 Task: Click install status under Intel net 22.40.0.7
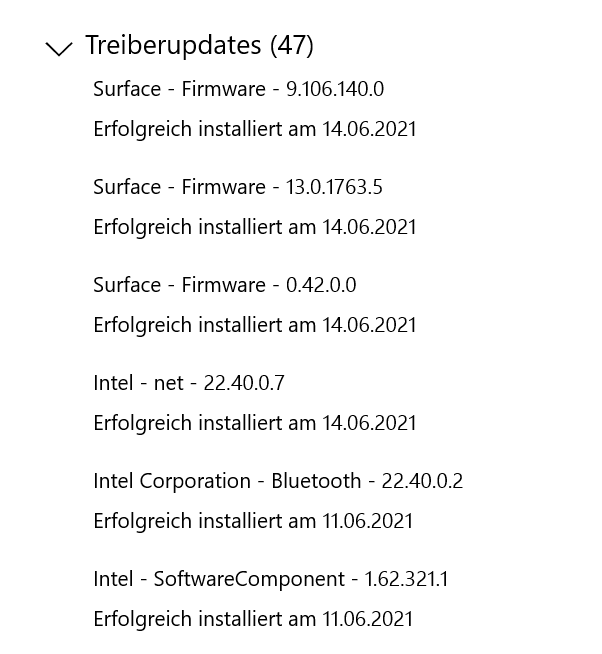[x=254, y=423]
